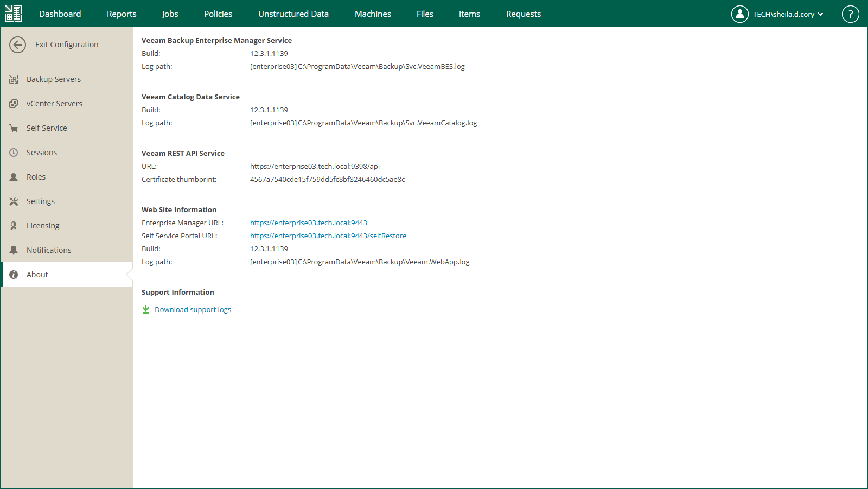The height and width of the screenshot is (489, 868).
Task: Click the Settings tools icon
Action: click(14, 201)
